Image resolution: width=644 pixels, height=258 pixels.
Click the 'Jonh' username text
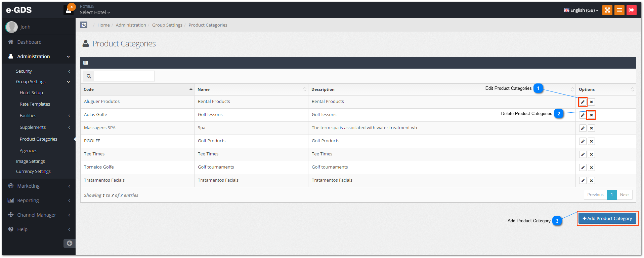click(x=25, y=27)
